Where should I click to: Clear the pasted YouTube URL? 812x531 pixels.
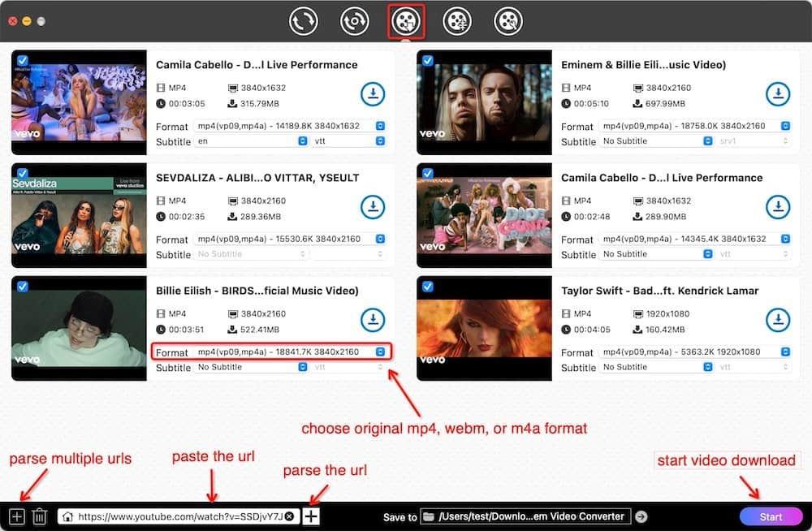[289, 516]
